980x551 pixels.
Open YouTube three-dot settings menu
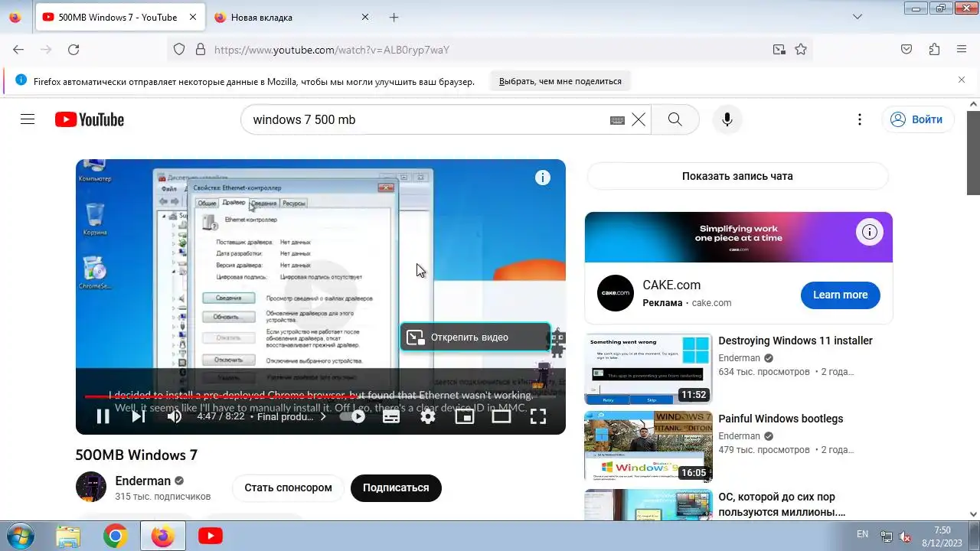coord(860,119)
